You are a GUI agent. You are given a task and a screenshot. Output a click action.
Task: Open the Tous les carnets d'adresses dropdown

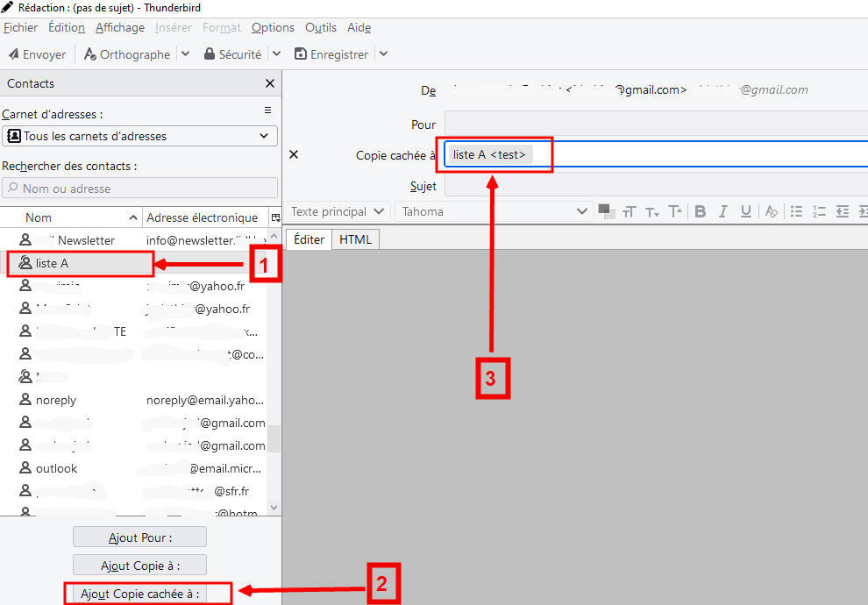(139, 136)
